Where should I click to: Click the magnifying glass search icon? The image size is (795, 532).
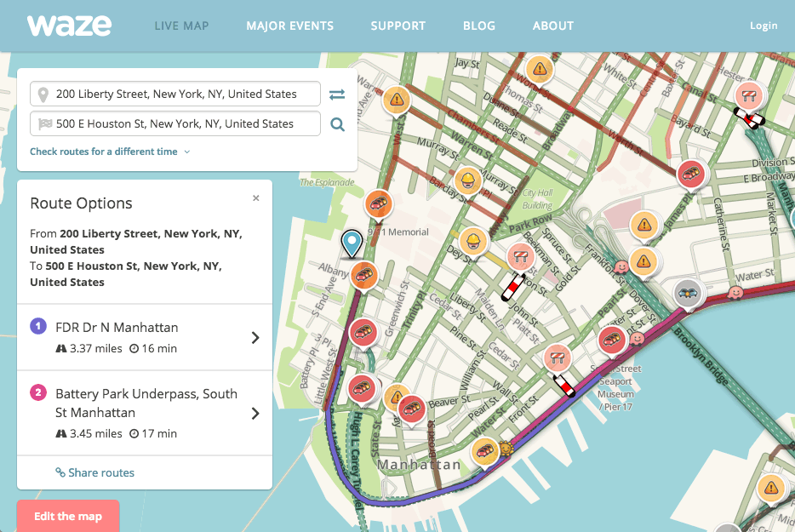coord(337,124)
